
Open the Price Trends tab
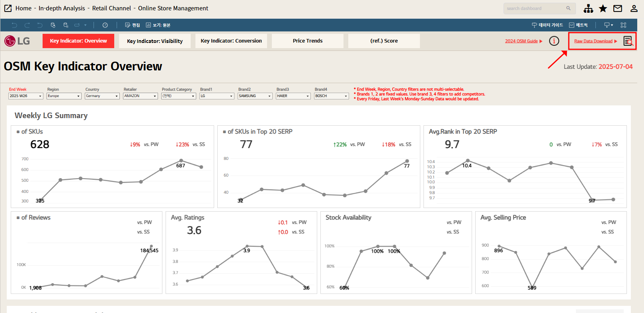[x=308, y=41]
